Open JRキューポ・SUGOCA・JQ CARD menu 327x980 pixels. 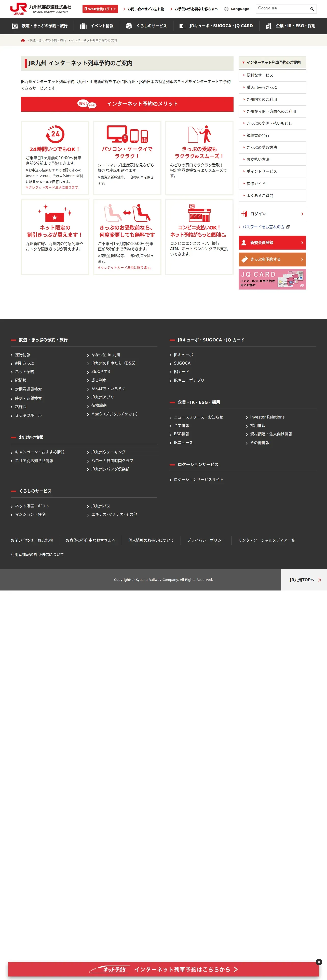(216, 26)
